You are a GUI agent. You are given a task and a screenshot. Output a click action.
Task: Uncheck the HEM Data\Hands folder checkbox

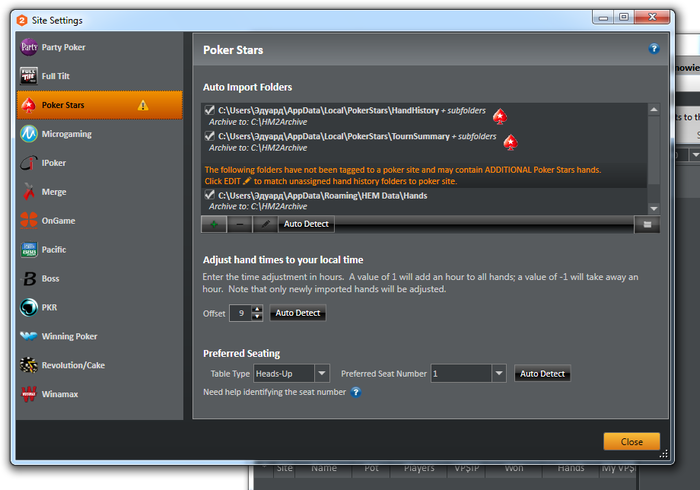tap(209, 195)
